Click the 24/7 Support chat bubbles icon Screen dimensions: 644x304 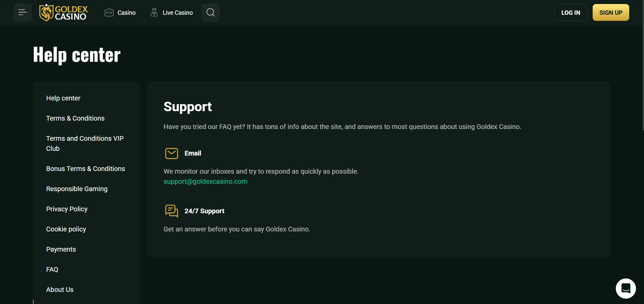(171, 211)
